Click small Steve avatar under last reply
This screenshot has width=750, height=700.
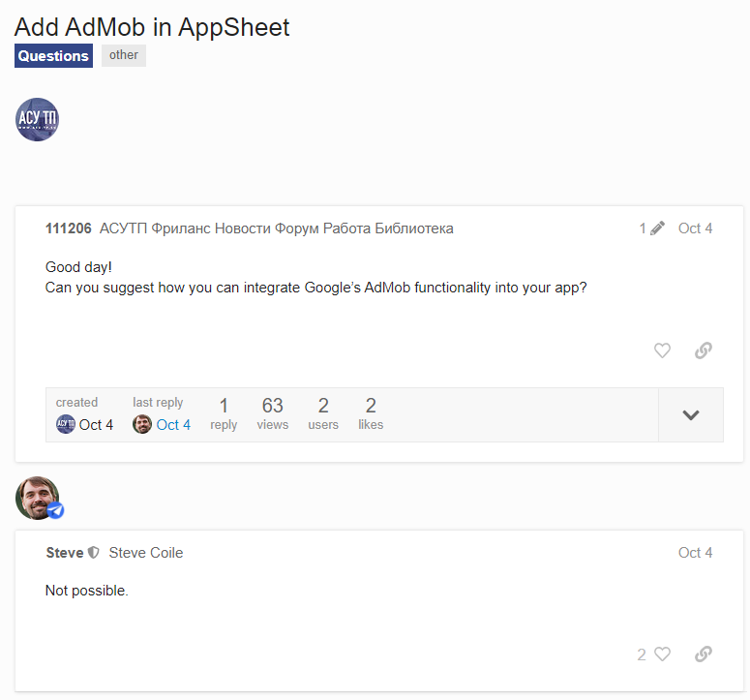142,424
